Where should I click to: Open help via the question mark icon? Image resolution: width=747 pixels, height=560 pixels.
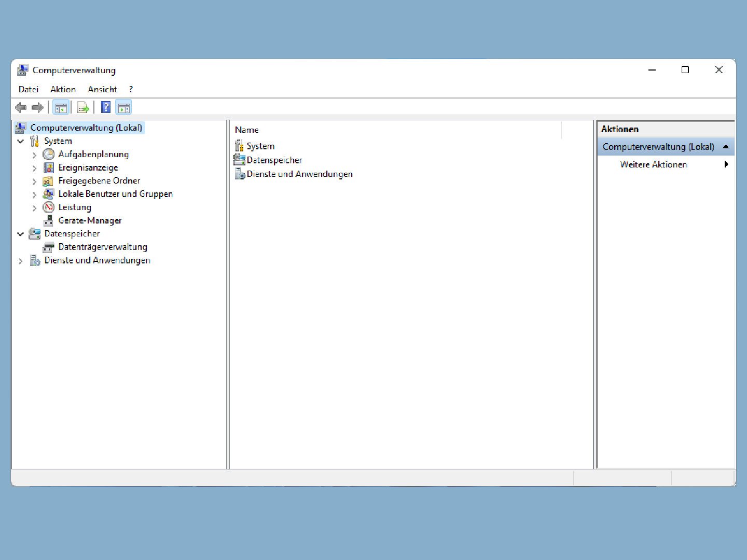pos(106,108)
